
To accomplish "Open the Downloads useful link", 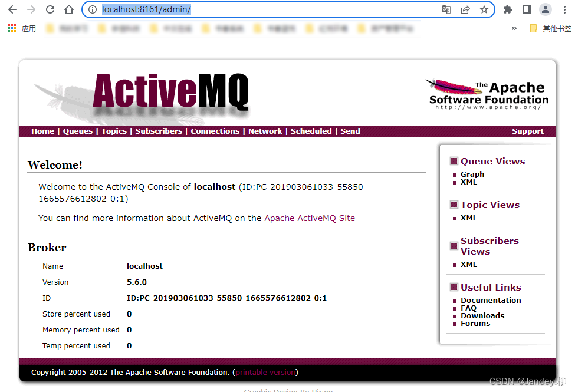I will pyautogui.click(x=482, y=316).
